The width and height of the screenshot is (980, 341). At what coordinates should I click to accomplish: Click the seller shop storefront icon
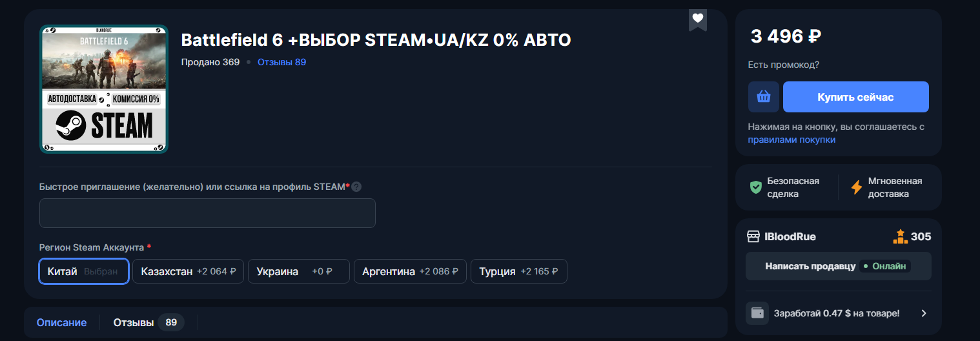[x=753, y=236]
